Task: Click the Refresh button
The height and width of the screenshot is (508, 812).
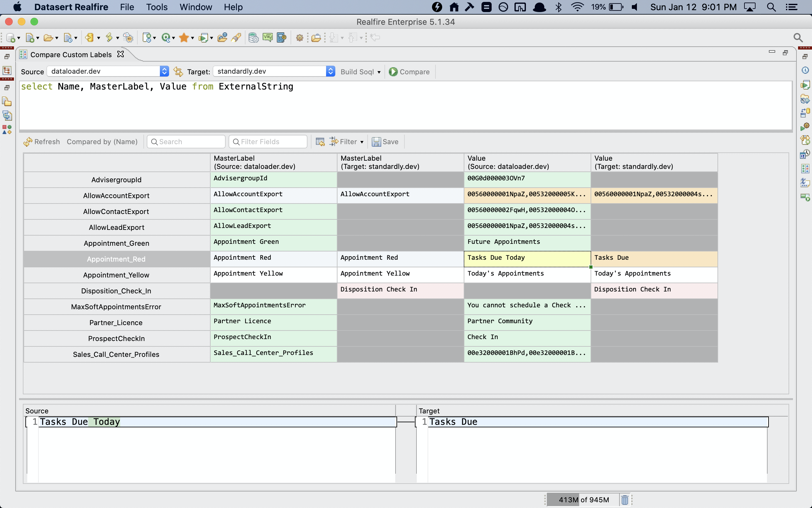Action: [x=42, y=142]
